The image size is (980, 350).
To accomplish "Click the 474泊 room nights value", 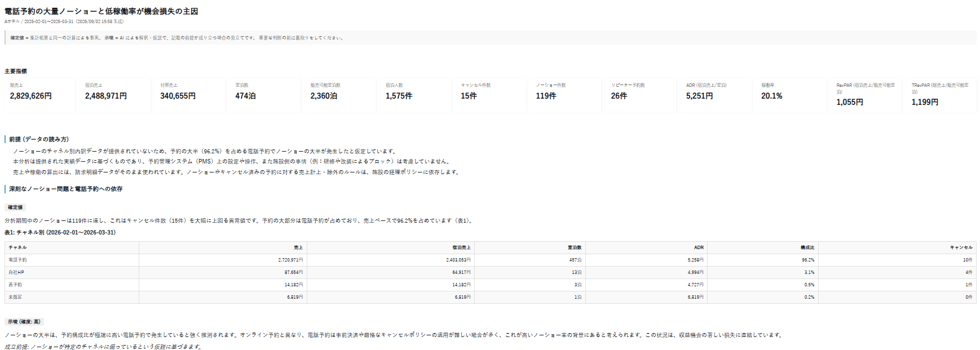I will coord(245,96).
